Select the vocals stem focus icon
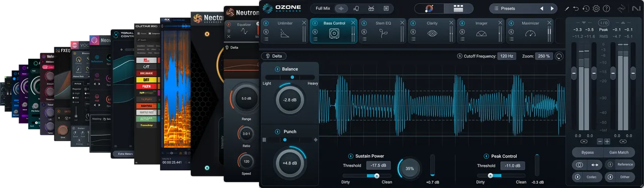Image resolution: width=644 pixels, height=188 pixels. [x=357, y=9]
